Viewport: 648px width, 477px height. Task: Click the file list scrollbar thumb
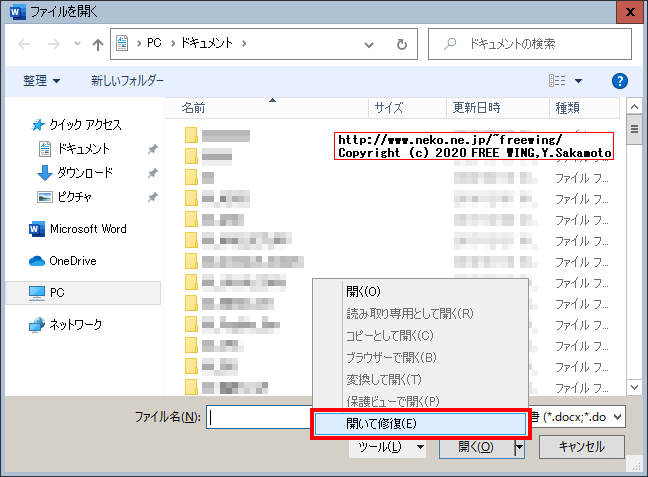(634, 129)
